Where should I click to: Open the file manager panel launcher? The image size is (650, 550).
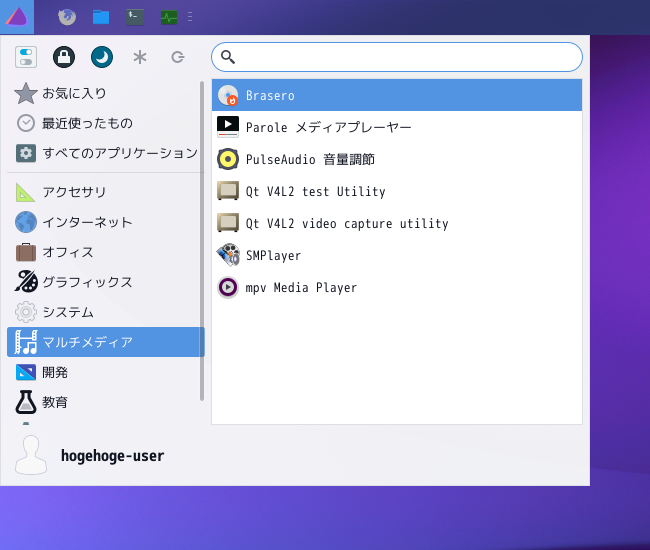pyautogui.click(x=101, y=17)
